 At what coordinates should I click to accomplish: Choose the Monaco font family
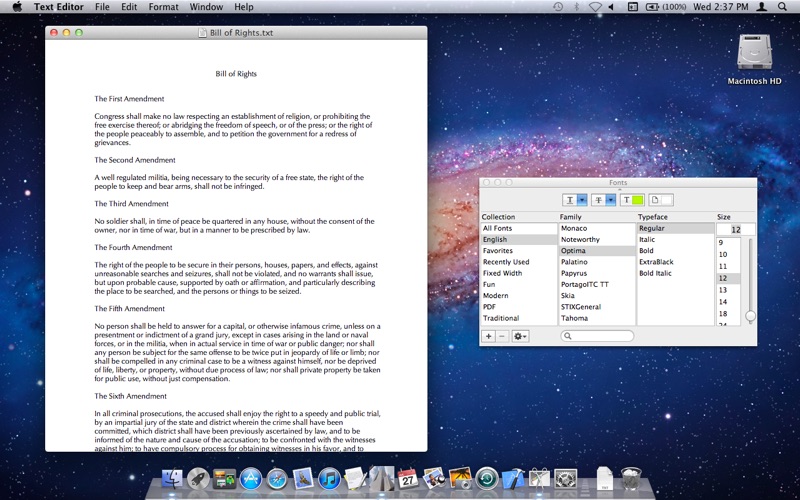[597, 228]
